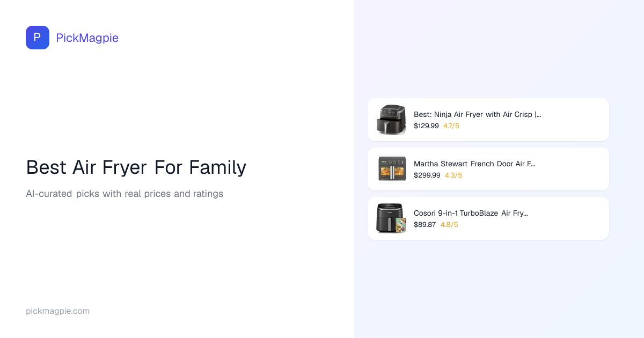Click the Ninja Air Fryer product thumbnail
The width and height of the screenshot is (644, 338).
(x=391, y=120)
